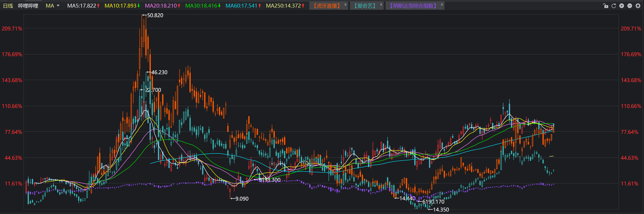
Task: Click the MA10:17.893 indicator value
Action: click(122, 6)
